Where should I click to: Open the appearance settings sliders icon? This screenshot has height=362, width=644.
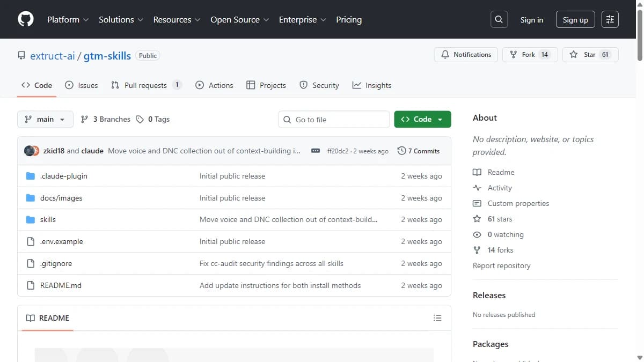(610, 19)
